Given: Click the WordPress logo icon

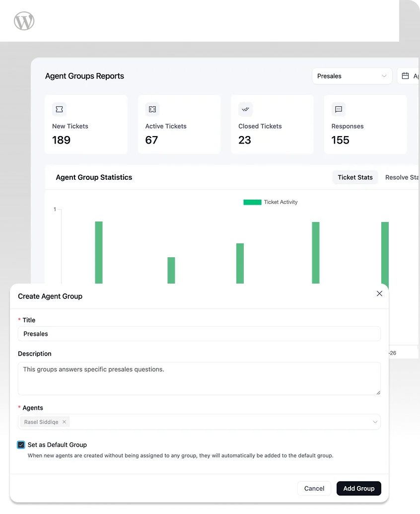Looking at the screenshot, I should tap(24, 21).
